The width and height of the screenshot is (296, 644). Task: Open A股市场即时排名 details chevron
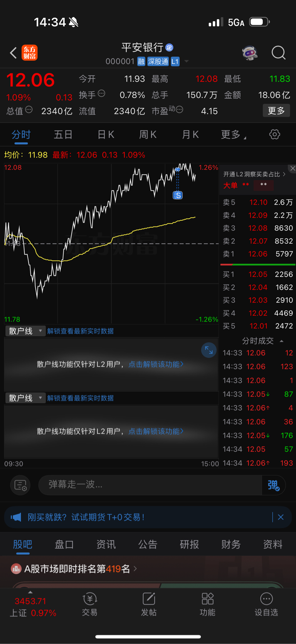coord(135,568)
